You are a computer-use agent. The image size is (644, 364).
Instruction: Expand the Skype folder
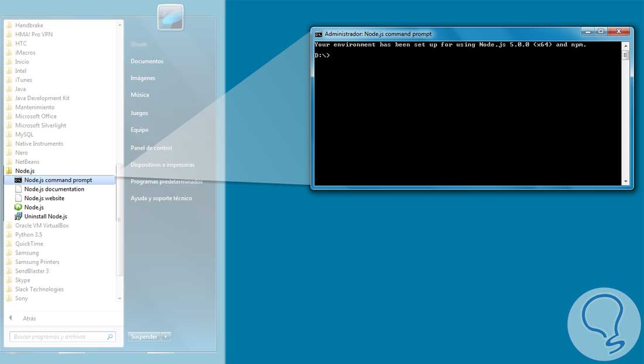tap(23, 280)
